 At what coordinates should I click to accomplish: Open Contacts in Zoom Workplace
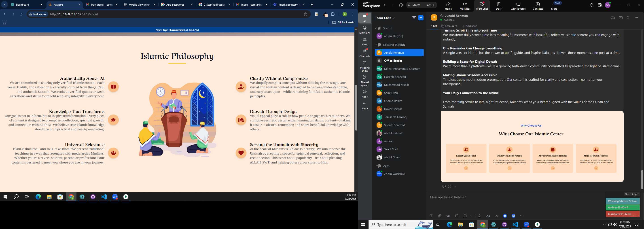[538, 6]
